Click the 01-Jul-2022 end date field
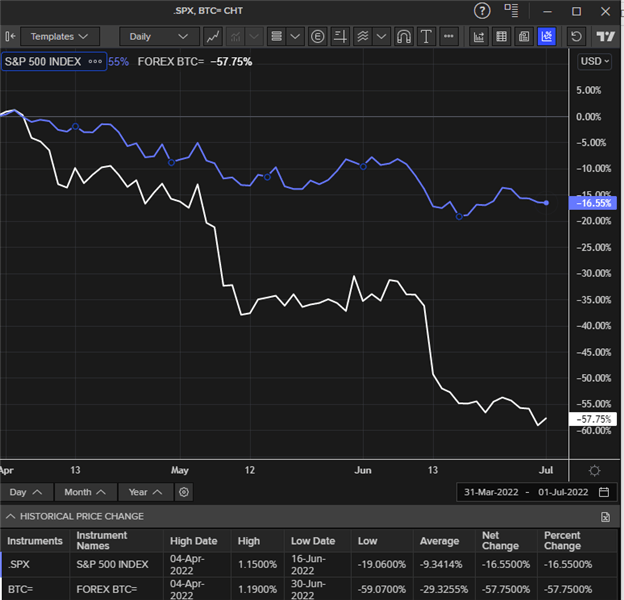Image resolution: width=624 pixels, height=600 pixels. pyautogui.click(x=563, y=492)
